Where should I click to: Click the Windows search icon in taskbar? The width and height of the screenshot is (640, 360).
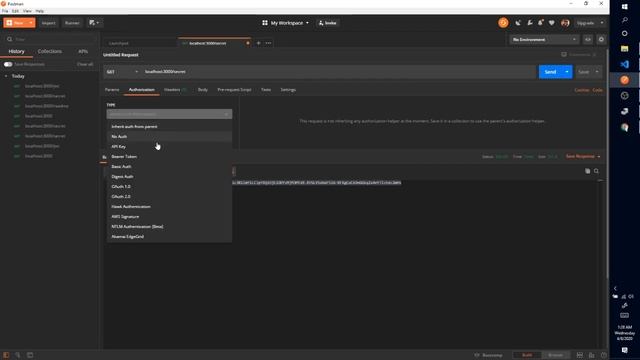click(x=624, y=19)
